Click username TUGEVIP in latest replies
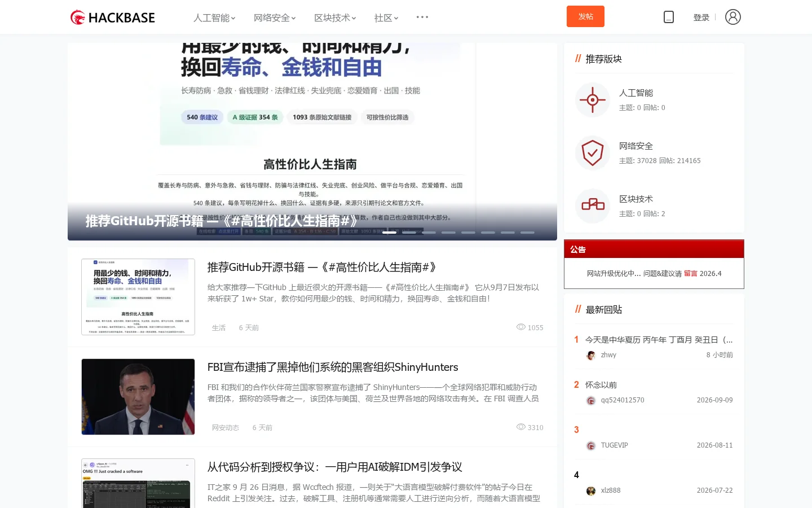Viewport: 812px width, 508px height. click(x=615, y=445)
